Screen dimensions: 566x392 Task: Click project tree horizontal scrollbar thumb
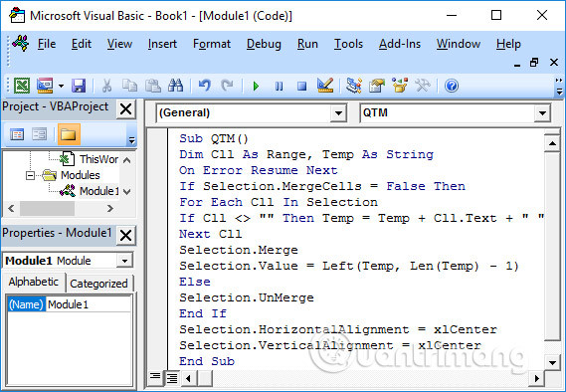click(47, 208)
